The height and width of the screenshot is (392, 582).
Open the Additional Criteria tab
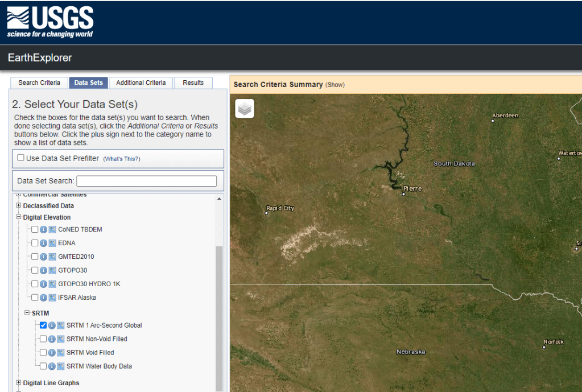(x=141, y=82)
